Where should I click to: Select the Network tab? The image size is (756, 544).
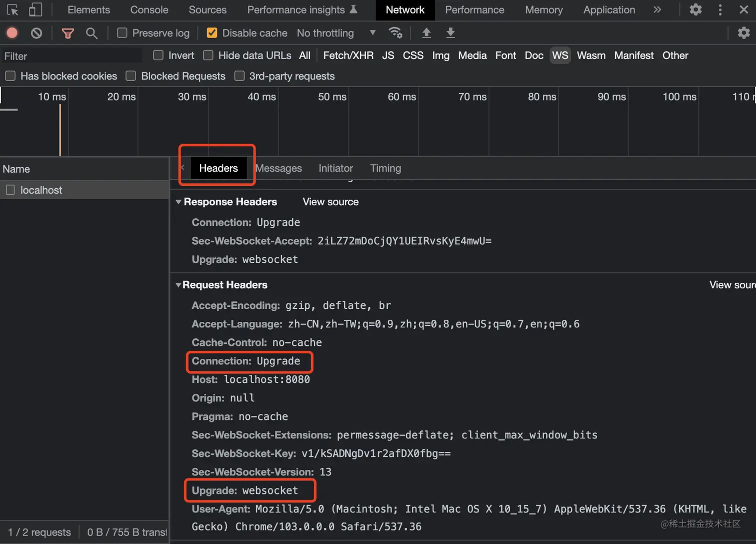coord(405,10)
